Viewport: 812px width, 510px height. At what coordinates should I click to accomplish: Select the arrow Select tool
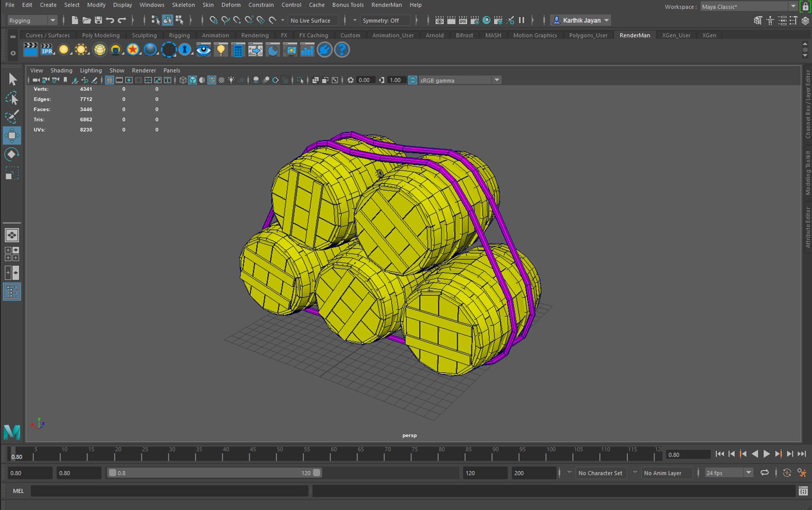coord(12,79)
